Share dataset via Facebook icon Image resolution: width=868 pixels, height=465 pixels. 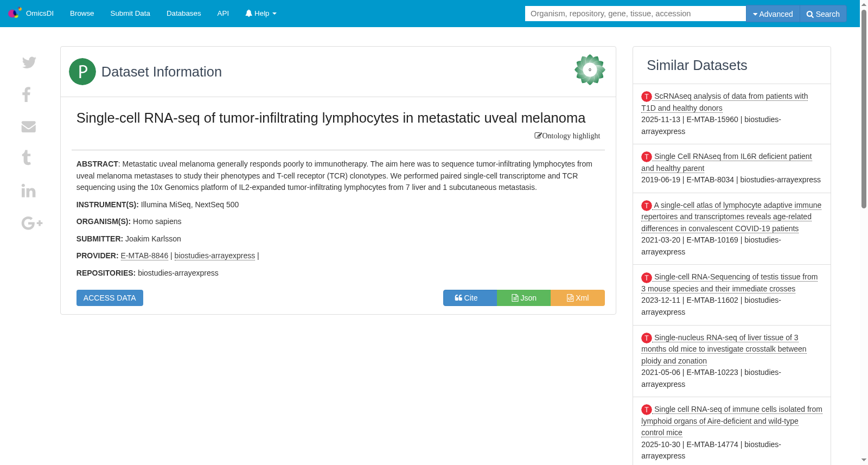click(26, 94)
